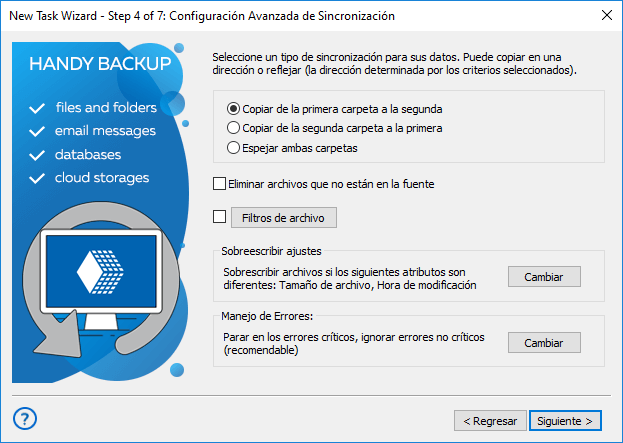Select Copiar de la primera carpeta a la segunda
Viewport: 623px width, 443px height.
[234, 108]
